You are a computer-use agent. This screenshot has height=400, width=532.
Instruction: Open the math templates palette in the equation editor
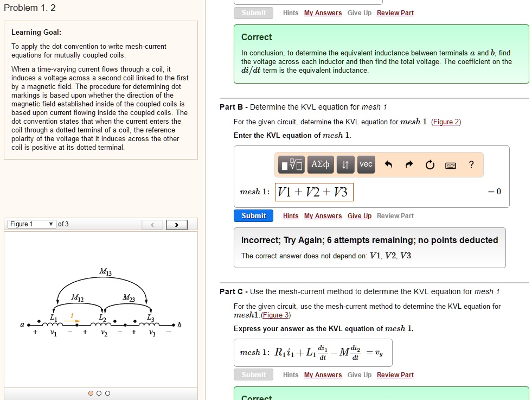click(x=291, y=164)
